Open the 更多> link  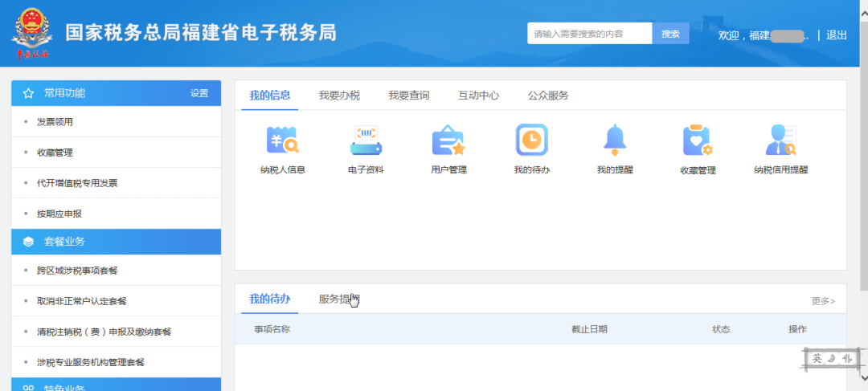[x=823, y=301]
